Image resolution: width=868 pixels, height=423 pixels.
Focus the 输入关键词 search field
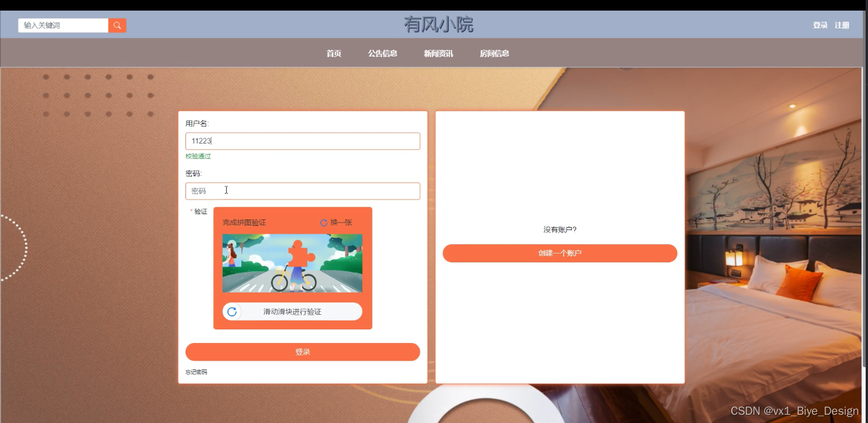(64, 25)
